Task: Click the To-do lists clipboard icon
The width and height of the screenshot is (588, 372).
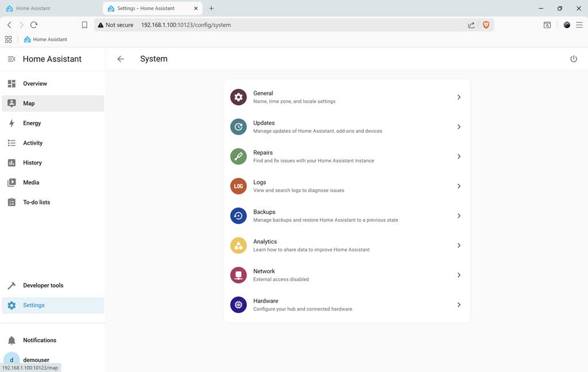Action: point(11,202)
